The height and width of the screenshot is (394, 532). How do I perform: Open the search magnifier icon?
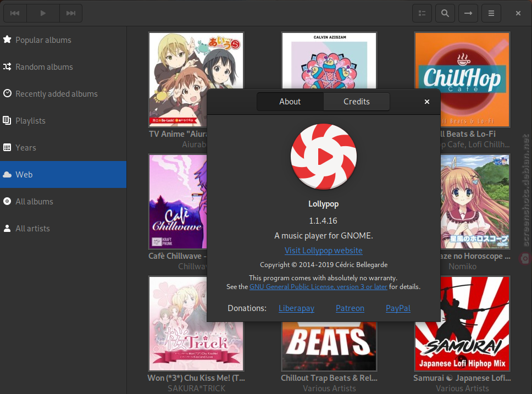point(445,13)
